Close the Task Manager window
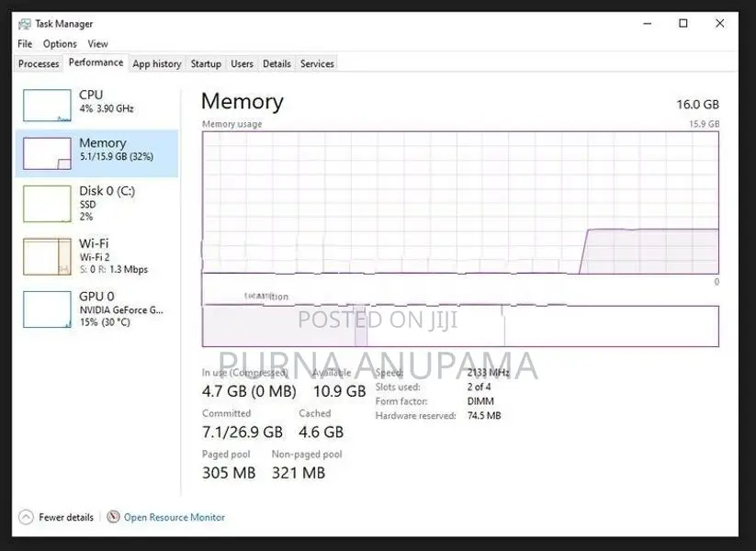The height and width of the screenshot is (551, 756). tap(720, 23)
